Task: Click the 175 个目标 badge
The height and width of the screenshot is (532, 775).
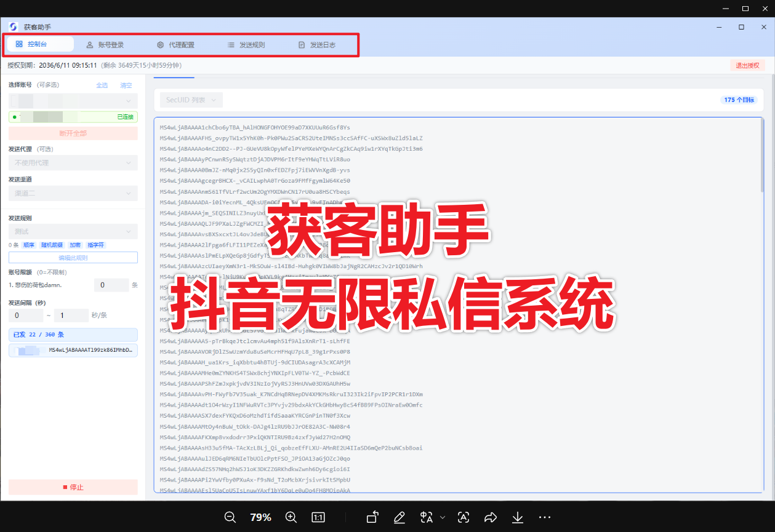Action: tap(739, 100)
